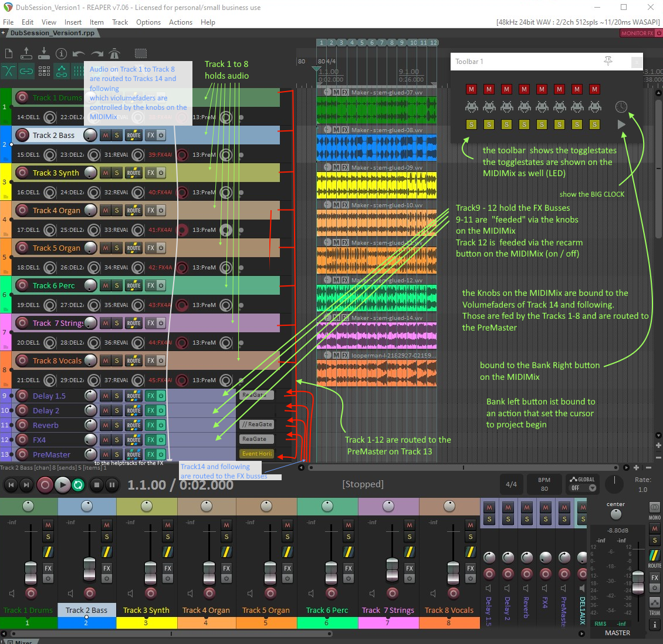Viewport: 663px width, 644px height.
Task: Solo the FX4 track
Action: 117,440
